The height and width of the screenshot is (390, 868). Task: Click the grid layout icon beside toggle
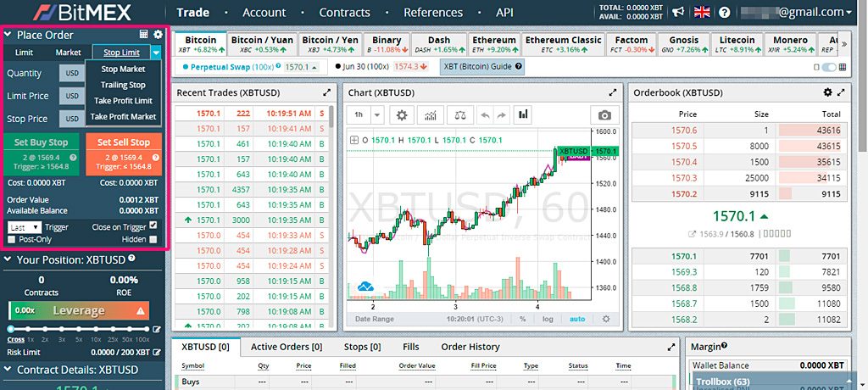pos(843,67)
